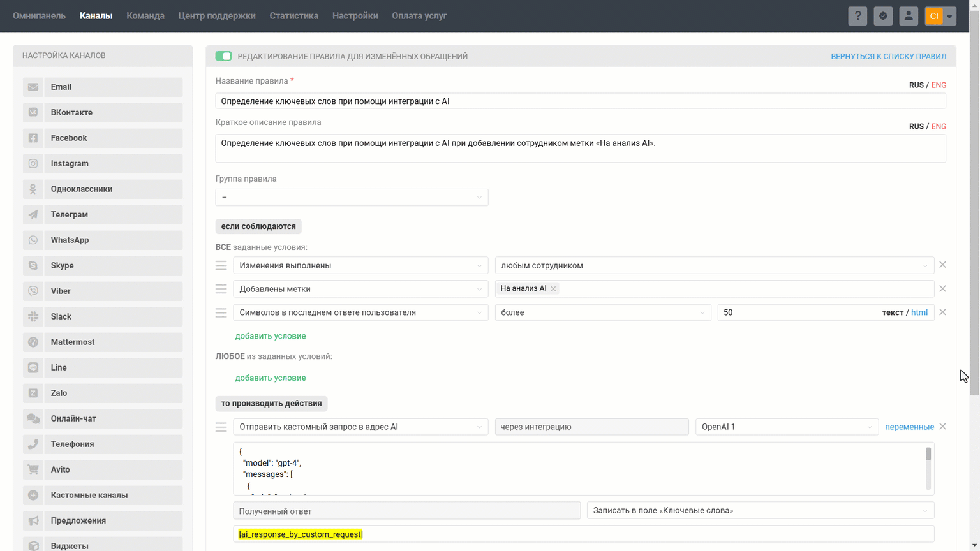Remove the Изменения выполнены condition
The width and height of the screenshot is (980, 551).
(942, 265)
